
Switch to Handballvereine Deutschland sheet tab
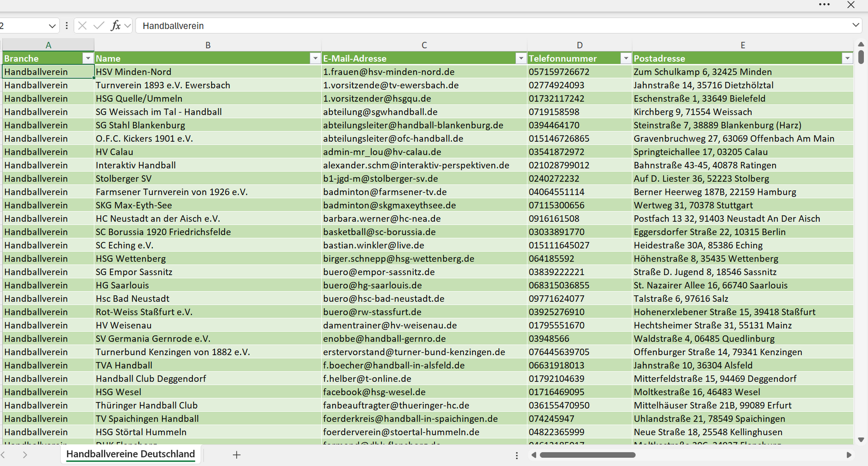(131, 454)
